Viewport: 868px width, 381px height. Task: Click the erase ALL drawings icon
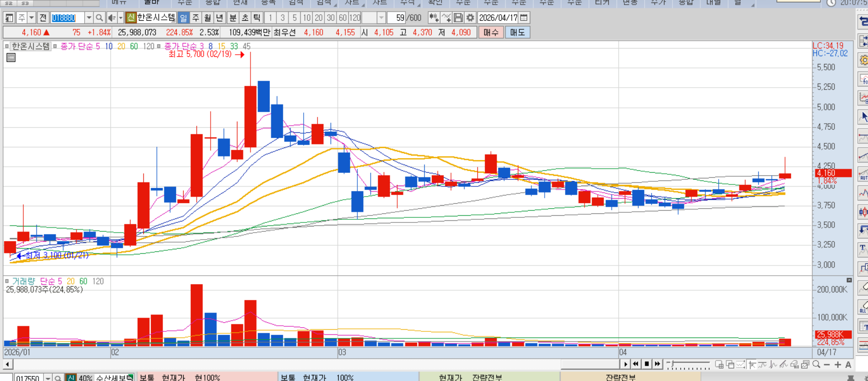point(863,307)
